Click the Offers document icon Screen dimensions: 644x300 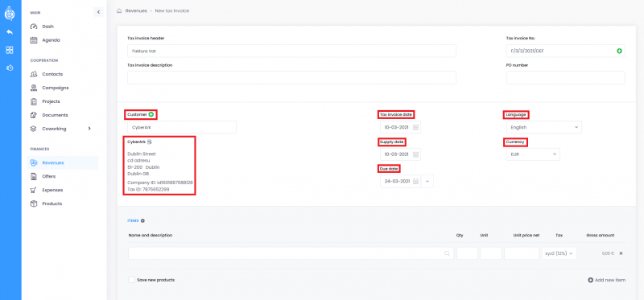click(34, 176)
